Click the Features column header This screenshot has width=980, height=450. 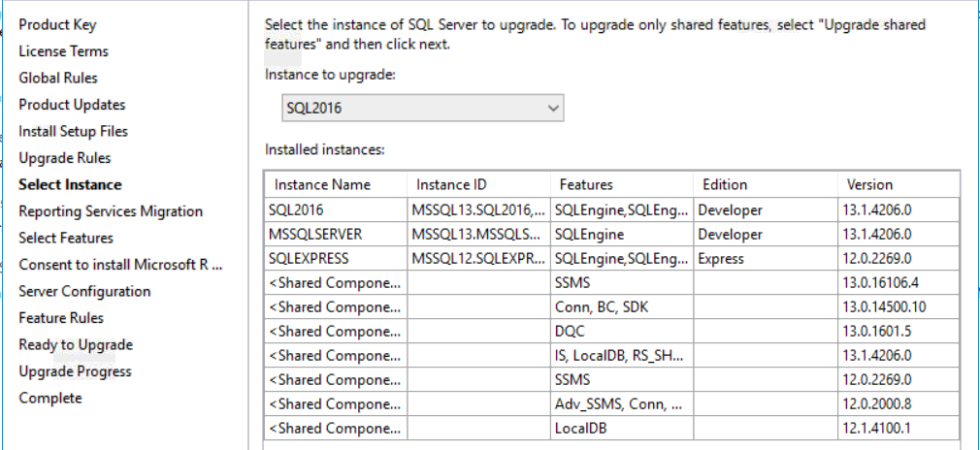[x=587, y=185]
